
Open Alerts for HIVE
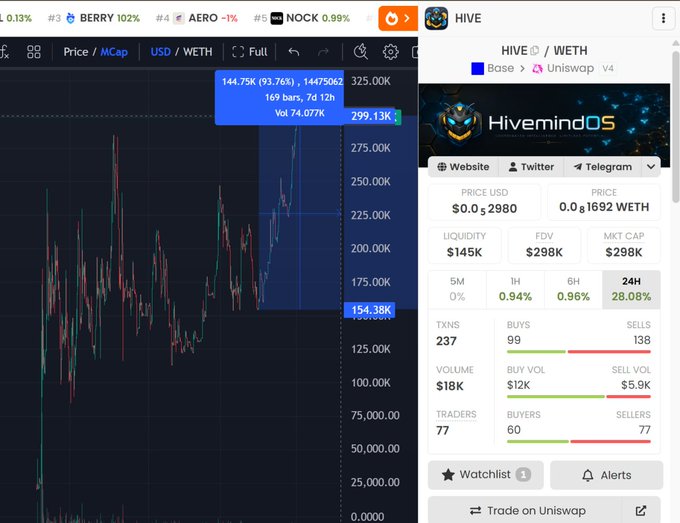[607, 475]
